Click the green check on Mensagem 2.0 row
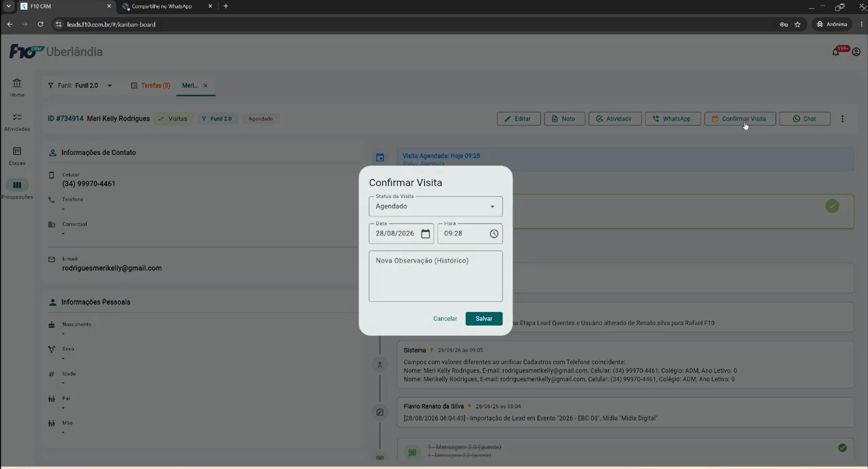The image size is (868, 469). pos(842,447)
